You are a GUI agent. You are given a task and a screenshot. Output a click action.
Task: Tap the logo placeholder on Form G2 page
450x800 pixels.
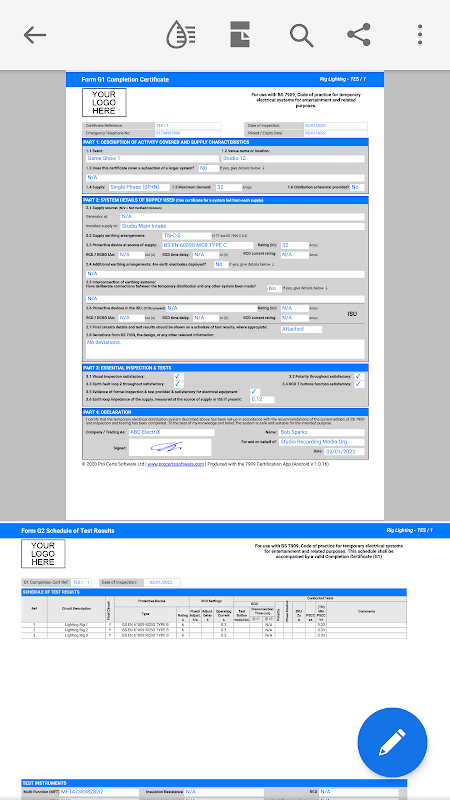[x=43, y=554]
